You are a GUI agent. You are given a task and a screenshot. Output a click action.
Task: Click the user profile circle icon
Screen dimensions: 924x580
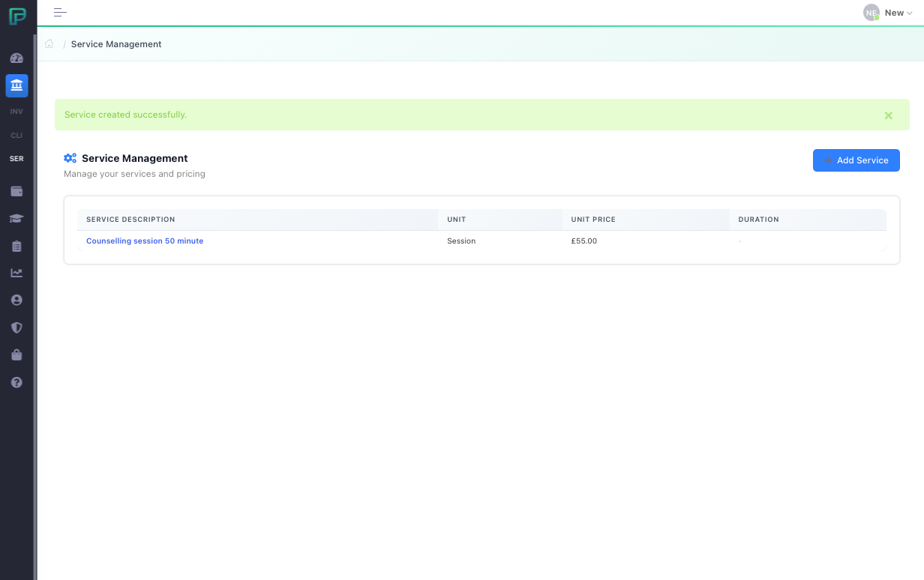[x=16, y=300]
